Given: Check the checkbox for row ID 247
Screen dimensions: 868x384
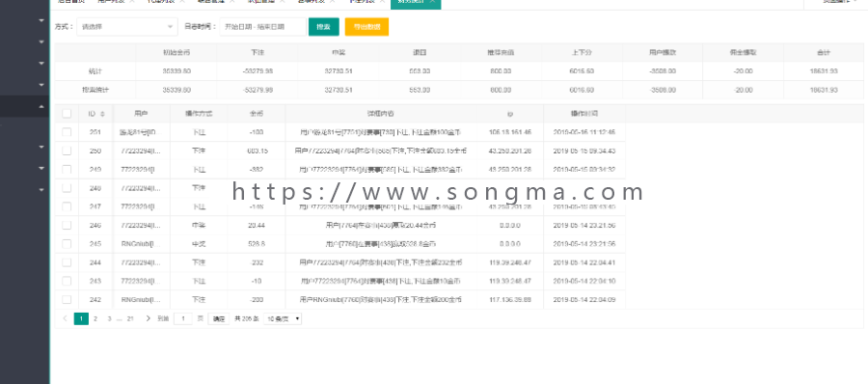Looking at the screenshot, I should (67, 206).
